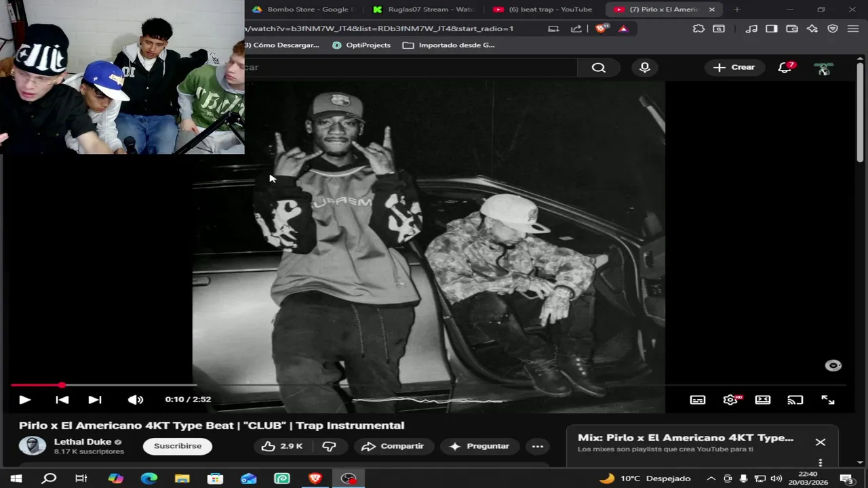This screenshot has width=868, height=488.
Task: Open the browser hamburger main menu
Action: (853, 28)
